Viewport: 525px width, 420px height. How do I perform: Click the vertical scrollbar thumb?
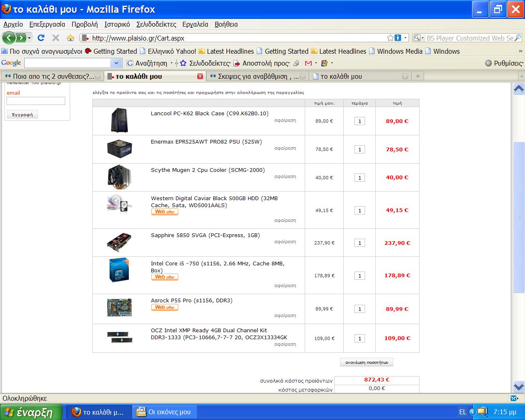[x=519, y=217]
